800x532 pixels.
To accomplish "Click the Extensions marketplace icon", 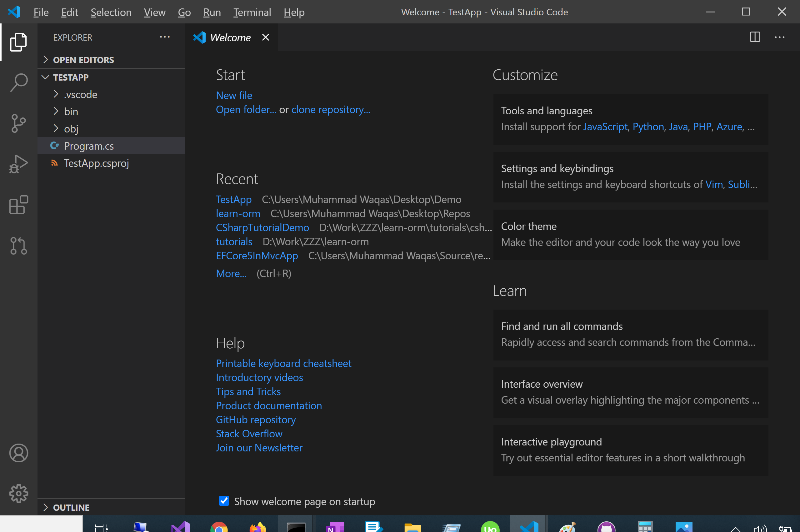I will (x=18, y=205).
